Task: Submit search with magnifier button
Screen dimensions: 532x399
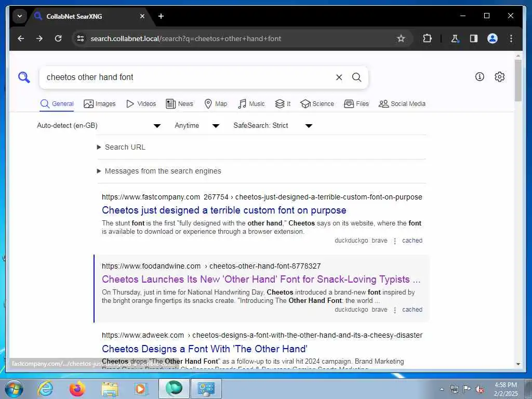Action: (x=356, y=77)
